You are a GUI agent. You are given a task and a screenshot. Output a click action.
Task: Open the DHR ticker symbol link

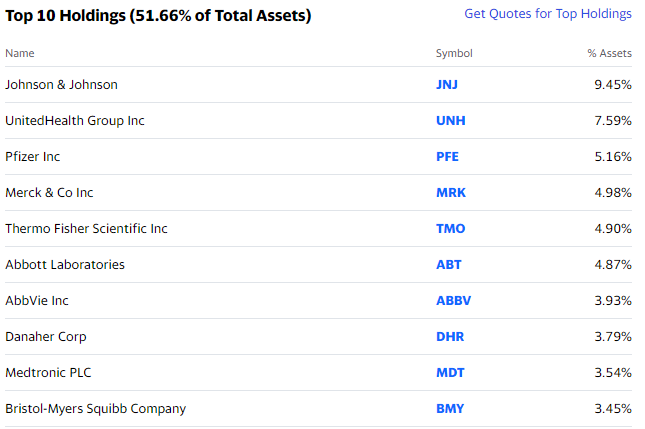450,336
